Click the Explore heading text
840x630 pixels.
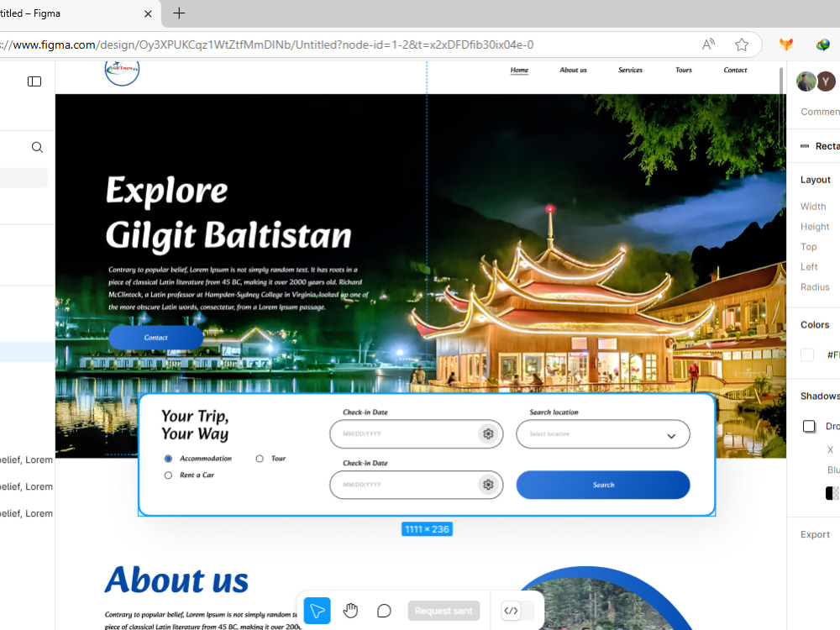[166, 190]
